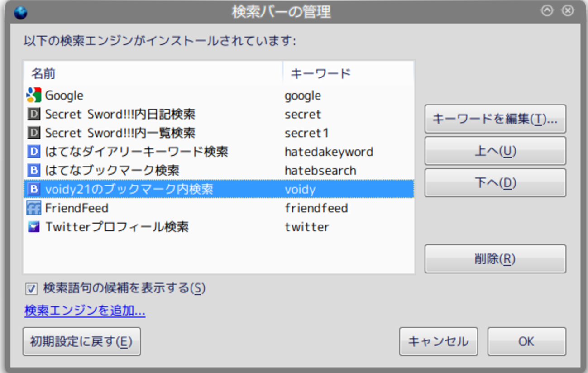Click the keyword 'twitter'
The image size is (588, 373).
(x=307, y=226)
